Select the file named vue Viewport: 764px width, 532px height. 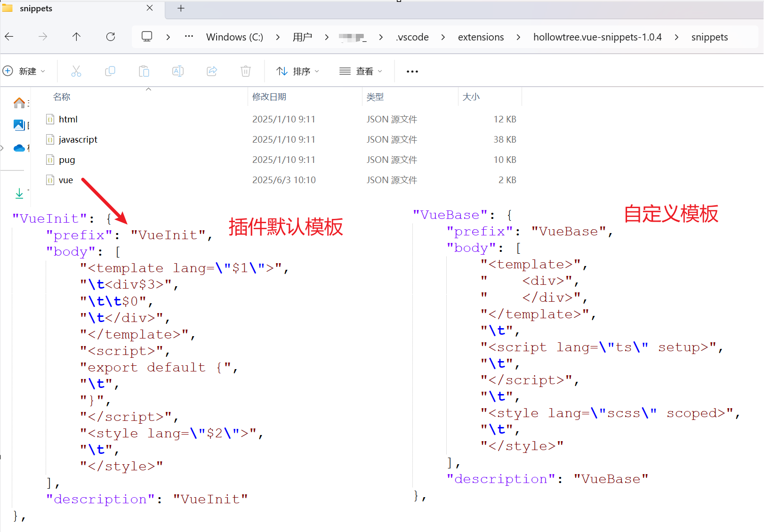coord(66,180)
